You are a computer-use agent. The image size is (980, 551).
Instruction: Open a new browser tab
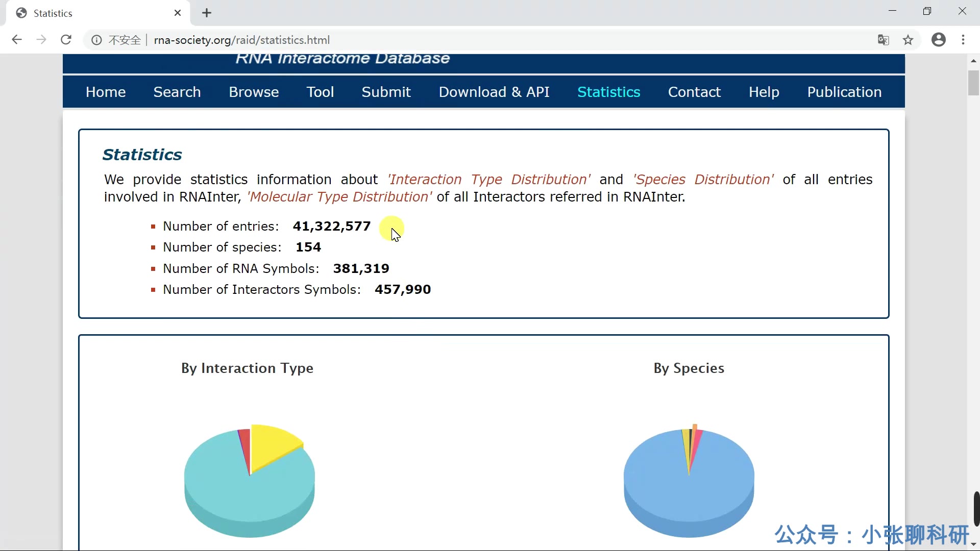207,13
